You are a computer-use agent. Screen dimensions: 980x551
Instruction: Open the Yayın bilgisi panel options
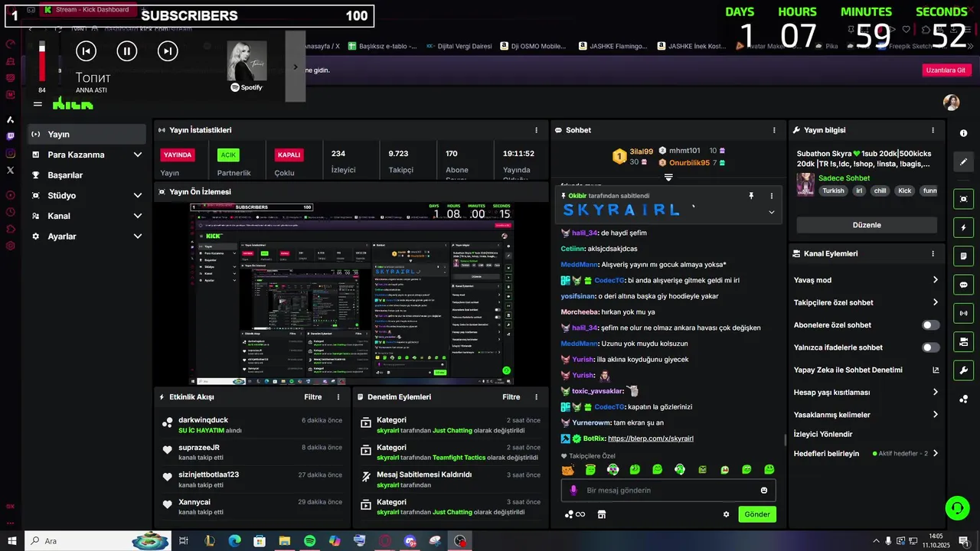pyautogui.click(x=933, y=130)
